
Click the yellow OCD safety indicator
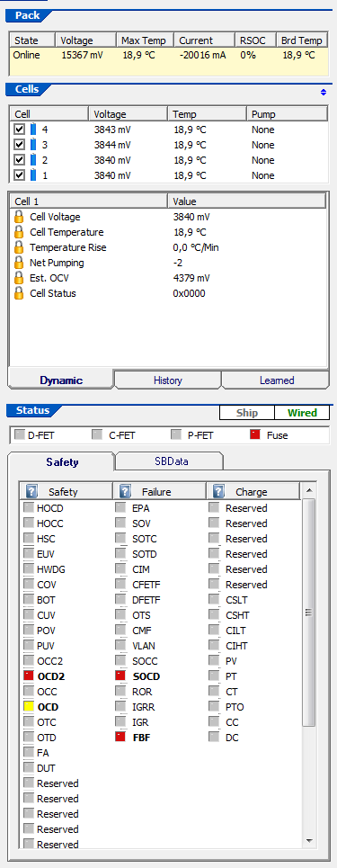(29, 706)
